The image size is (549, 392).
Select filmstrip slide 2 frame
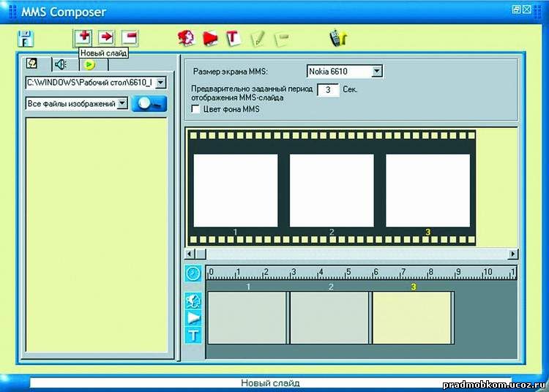pos(332,191)
